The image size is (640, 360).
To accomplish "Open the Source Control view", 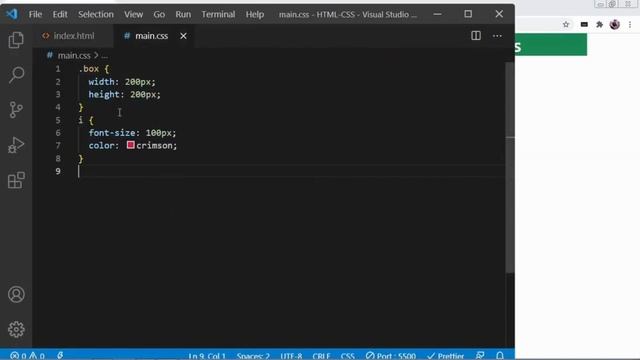I will 16,110.
